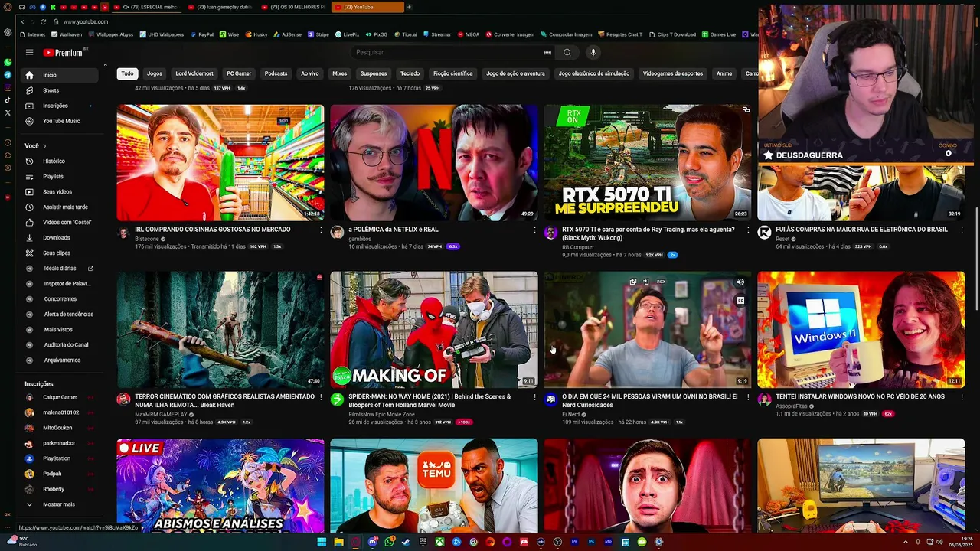980x551 pixels.
Task: Open the AdSense bookmark
Action: (x=287, y=34)
